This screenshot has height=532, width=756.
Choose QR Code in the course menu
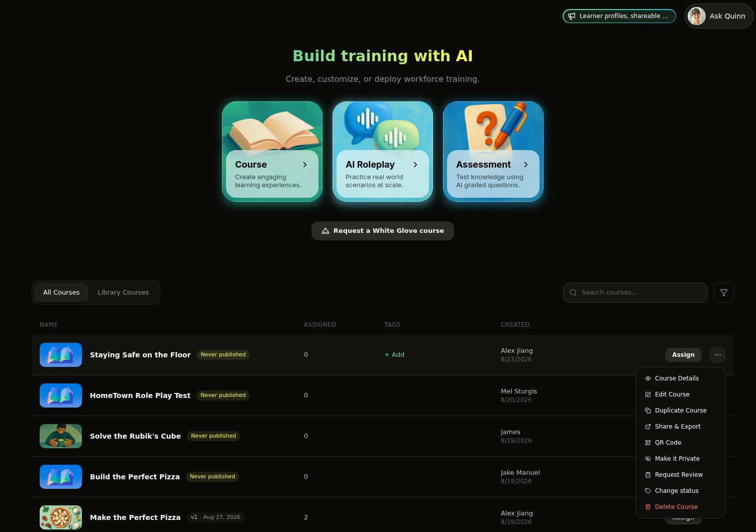[x=681, y=443]
